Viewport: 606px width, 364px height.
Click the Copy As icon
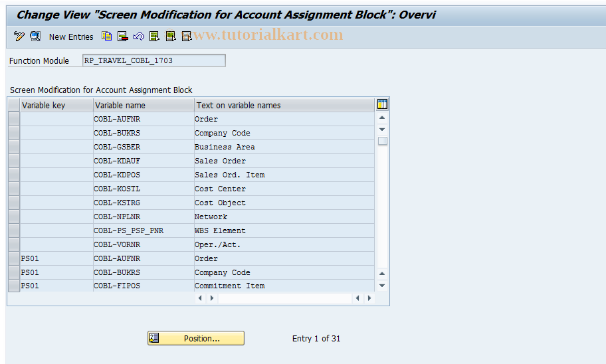[x=107, y=37]
